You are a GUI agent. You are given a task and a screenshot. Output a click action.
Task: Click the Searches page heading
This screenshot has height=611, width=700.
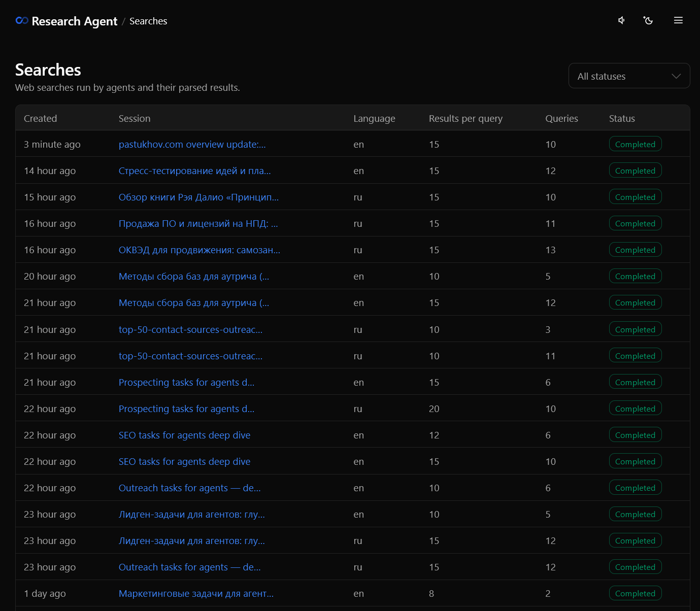(48, 70)
